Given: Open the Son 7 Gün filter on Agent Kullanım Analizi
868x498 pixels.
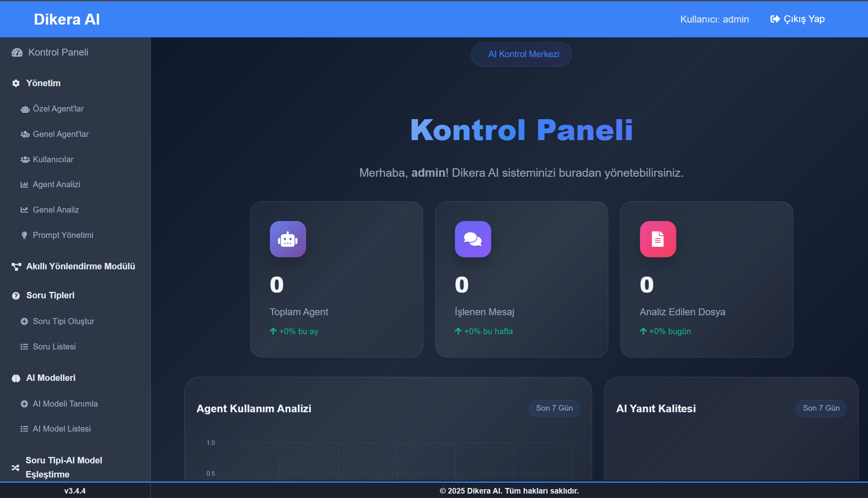Looking at the screenshot, I should (x=554, y=408).
